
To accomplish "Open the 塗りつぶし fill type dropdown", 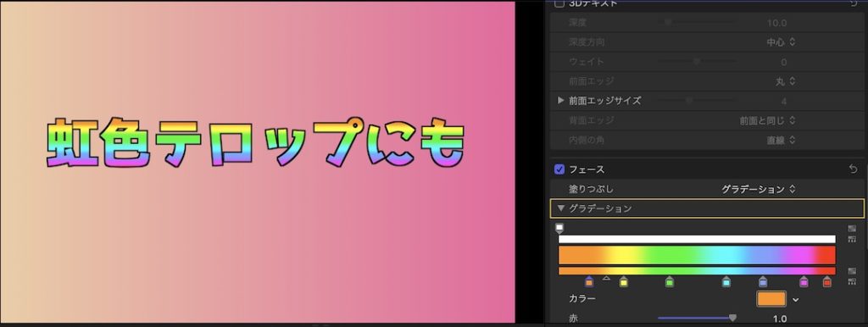I will (759, 189).
